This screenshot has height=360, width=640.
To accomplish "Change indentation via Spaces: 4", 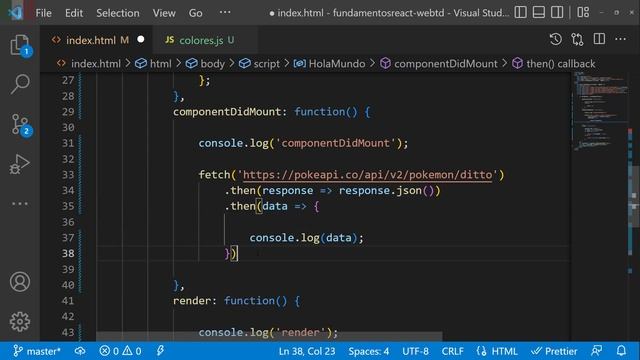I will 369,351.
